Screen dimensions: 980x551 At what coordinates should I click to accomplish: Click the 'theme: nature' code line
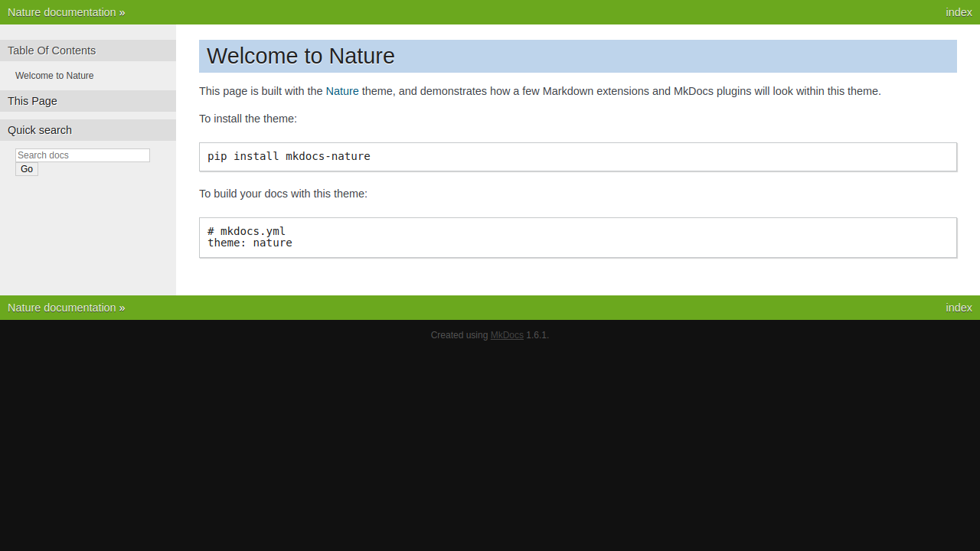[x=250, y=243]
